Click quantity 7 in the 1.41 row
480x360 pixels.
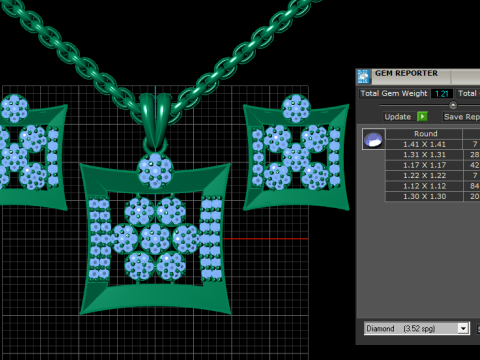click(475, 144)
